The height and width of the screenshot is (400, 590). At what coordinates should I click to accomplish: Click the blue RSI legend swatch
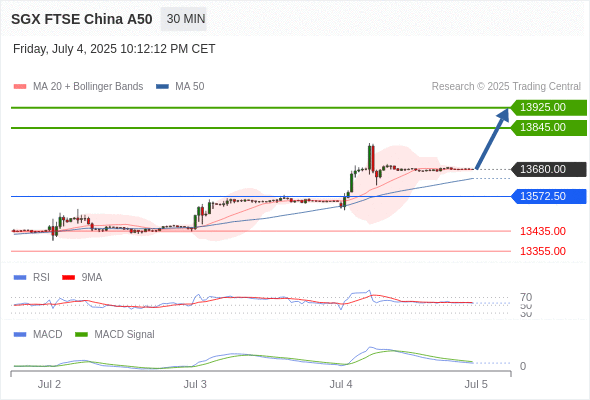(20, 278)
